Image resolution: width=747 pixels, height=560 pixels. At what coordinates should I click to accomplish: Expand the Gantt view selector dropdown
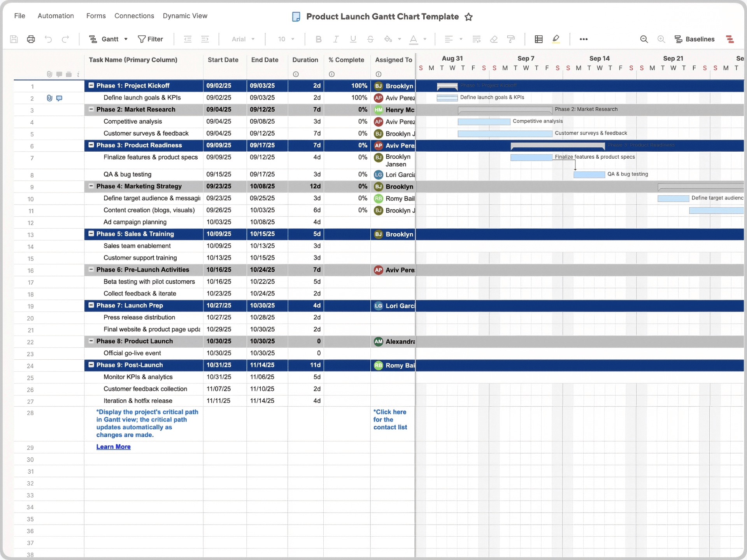click(126, 39)
